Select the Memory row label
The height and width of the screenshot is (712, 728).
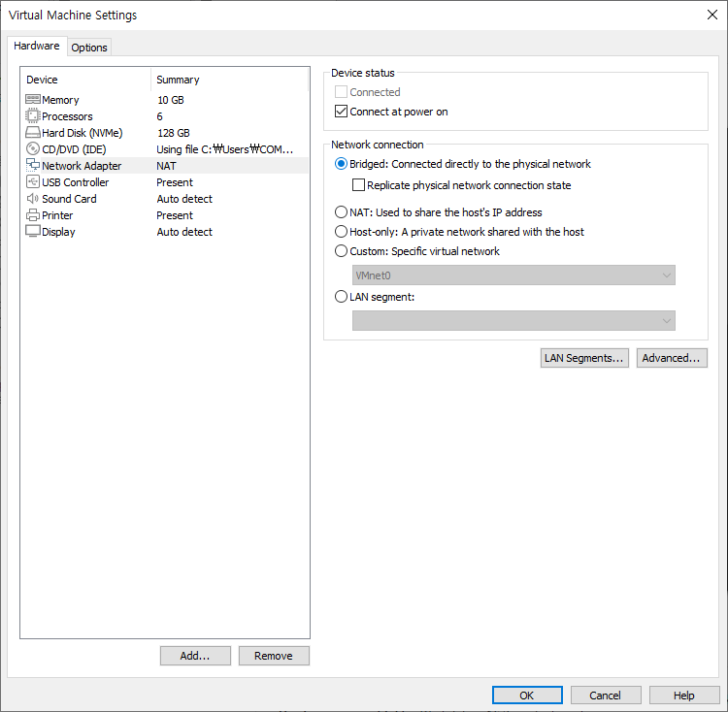(x=60, y=100)
